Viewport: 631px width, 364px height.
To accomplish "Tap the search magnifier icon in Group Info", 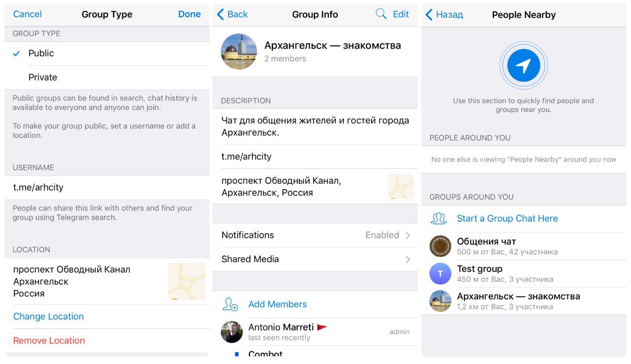I will pyautogui.click(x=381, y=14).
